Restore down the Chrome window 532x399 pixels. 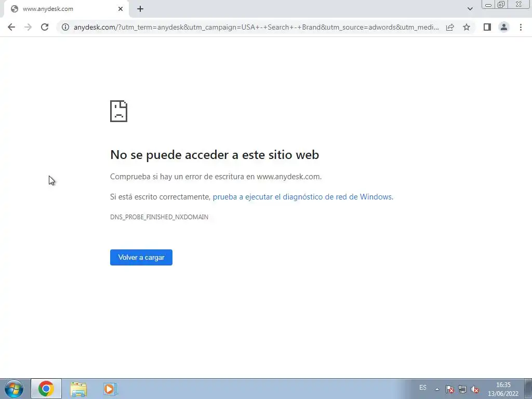[x=501, y=5]
